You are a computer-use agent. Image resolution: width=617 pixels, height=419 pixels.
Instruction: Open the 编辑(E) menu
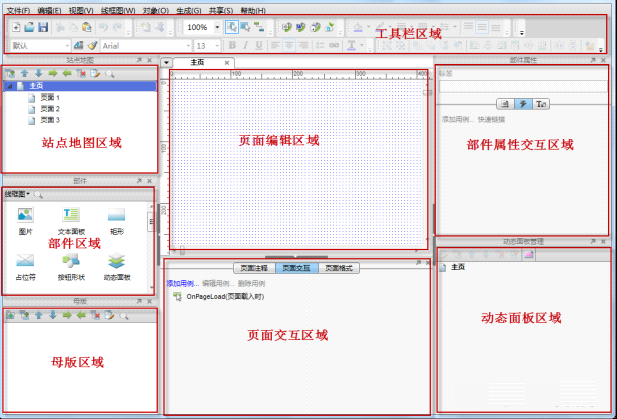49,11
